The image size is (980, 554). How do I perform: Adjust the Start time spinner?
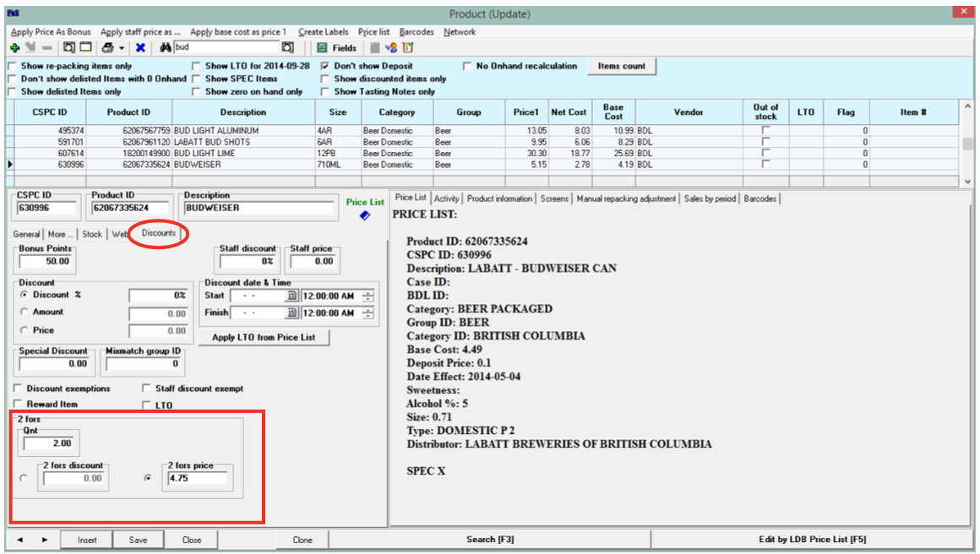pos(368,296)
